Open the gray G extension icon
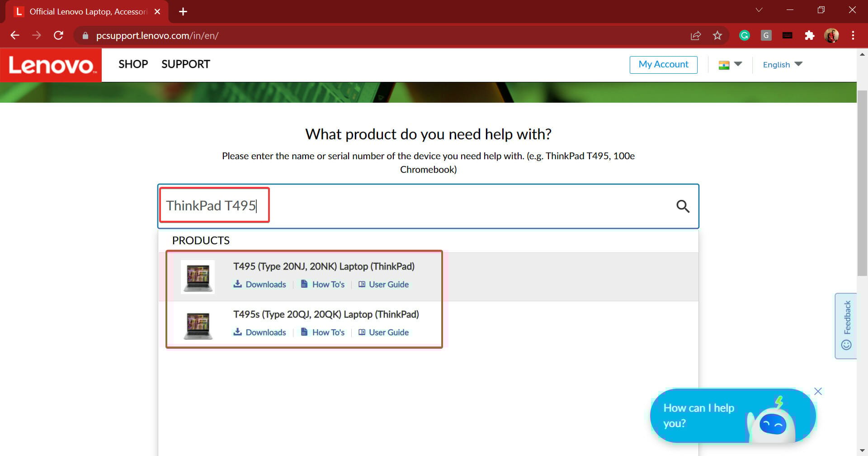This screenshot has height=456, width=868. [x=766, y=35]
